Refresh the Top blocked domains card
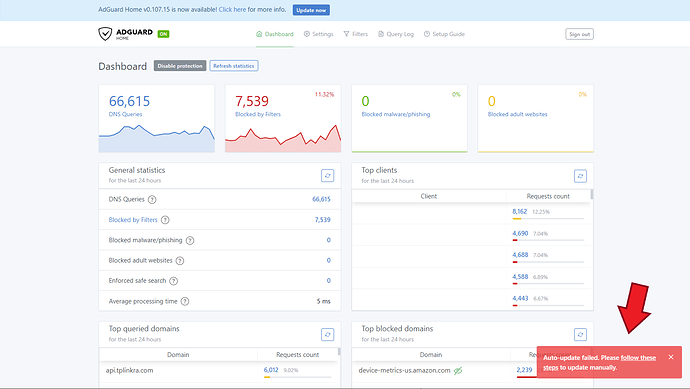 (x=580, y=334)
